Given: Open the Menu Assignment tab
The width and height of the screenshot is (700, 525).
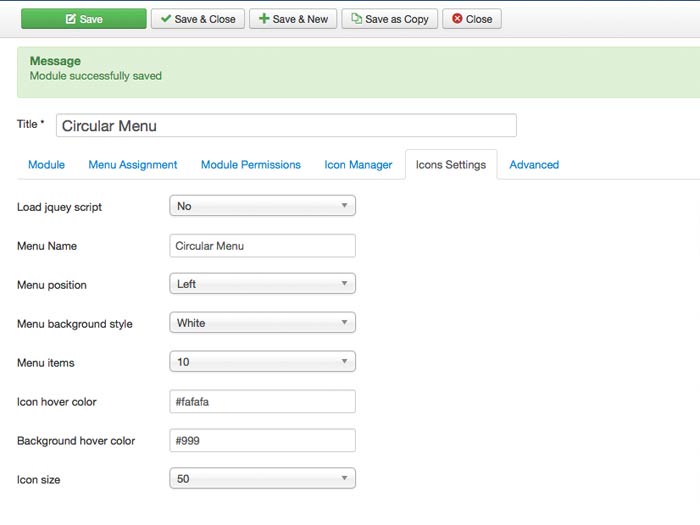Looking at the screenshot, I should [133, 165].
